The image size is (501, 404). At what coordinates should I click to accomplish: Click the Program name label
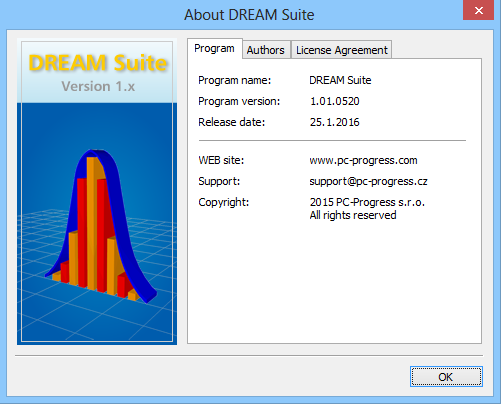(235, 80)
